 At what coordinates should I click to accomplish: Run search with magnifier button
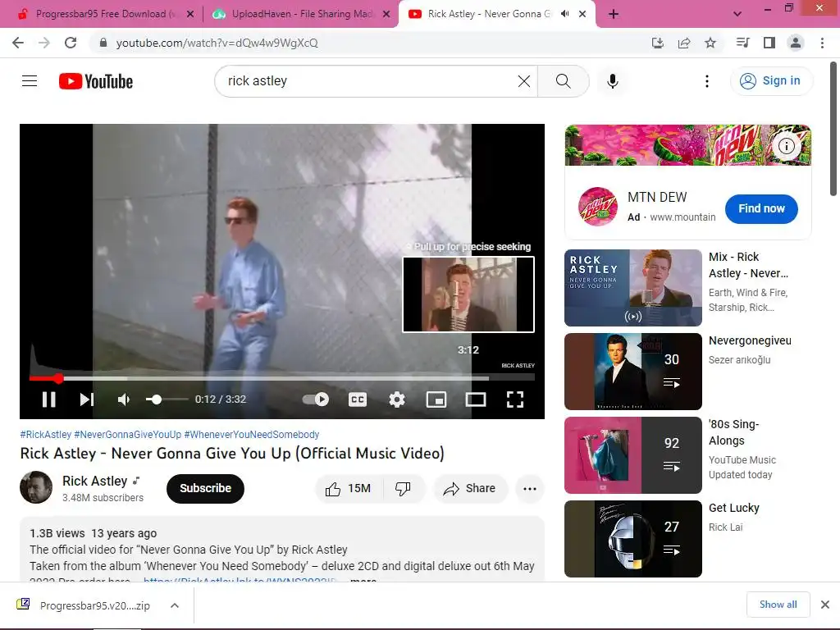tap(563, 81)
